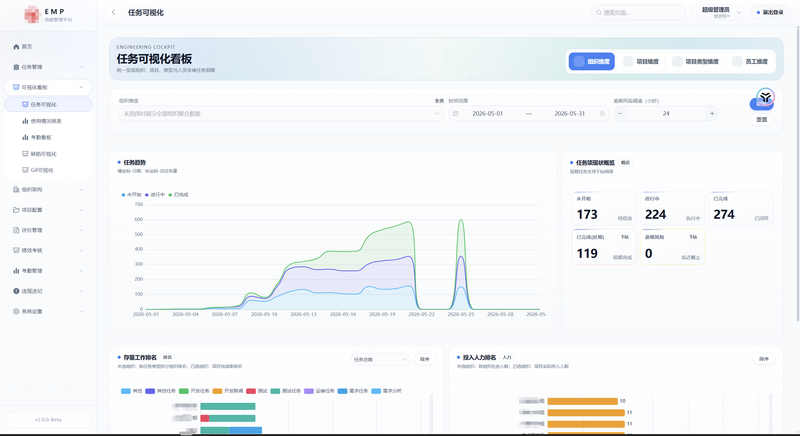800x436 pixels.
Task: Switch to the 员工维度 tab
Action: point(751,61)
